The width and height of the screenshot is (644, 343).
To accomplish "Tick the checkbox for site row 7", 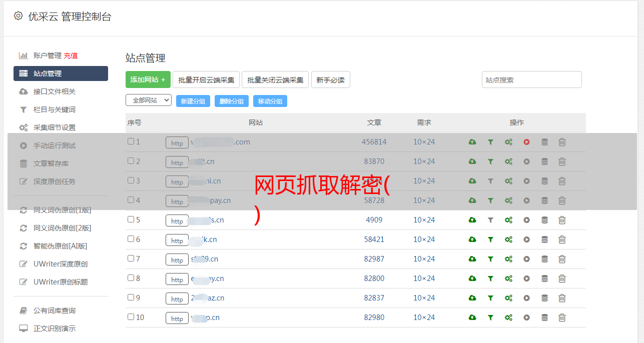I will (x=131, y=258).
